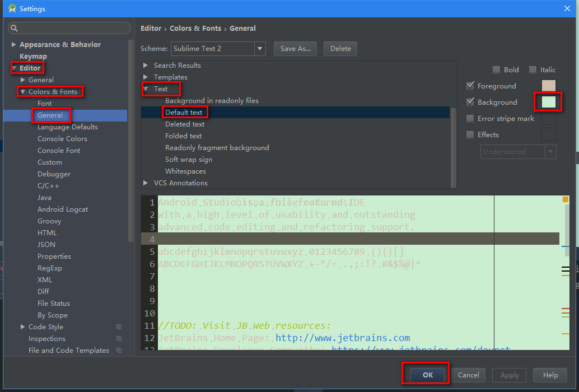Confirm settings with OK button

(428, 375)
